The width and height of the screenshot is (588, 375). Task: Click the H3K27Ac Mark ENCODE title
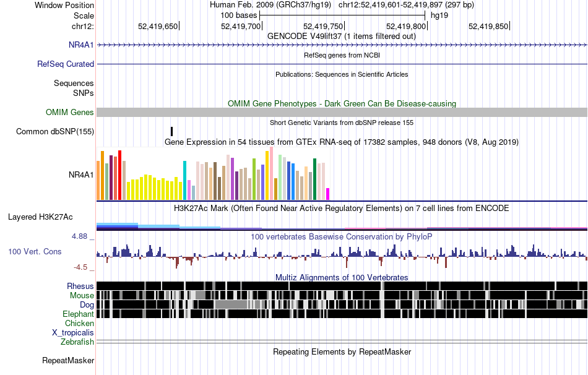pos(342,208)
